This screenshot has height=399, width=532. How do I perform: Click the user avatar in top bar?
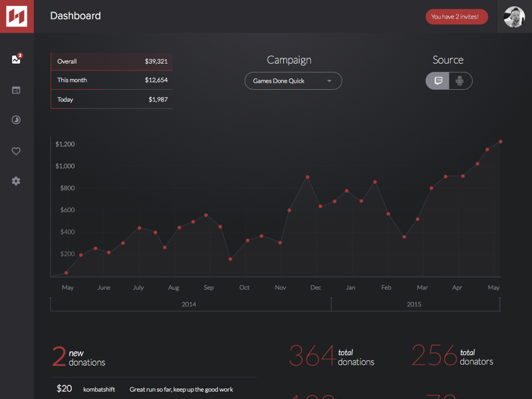[x=514, y=17]
